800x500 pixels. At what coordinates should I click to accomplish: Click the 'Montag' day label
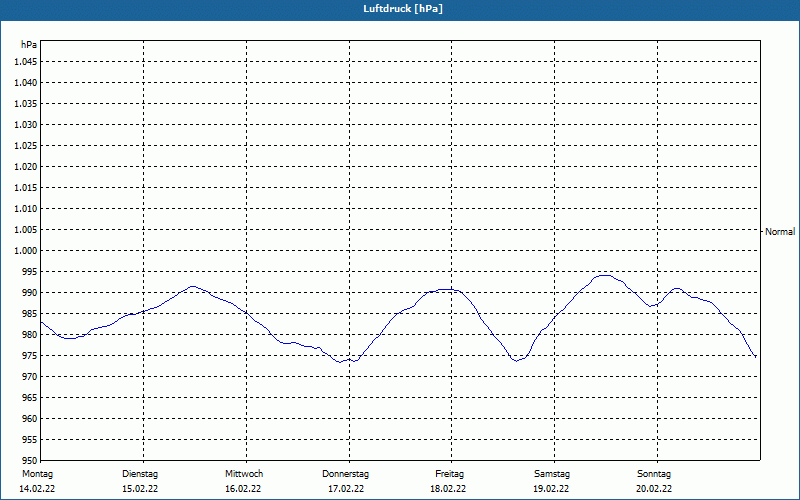[37, 474]
